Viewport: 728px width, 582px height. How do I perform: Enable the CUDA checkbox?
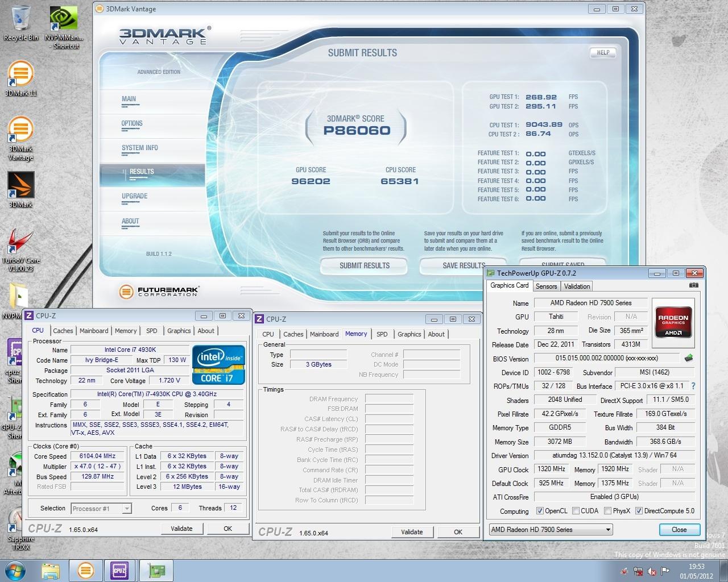[x=576, y=511]
